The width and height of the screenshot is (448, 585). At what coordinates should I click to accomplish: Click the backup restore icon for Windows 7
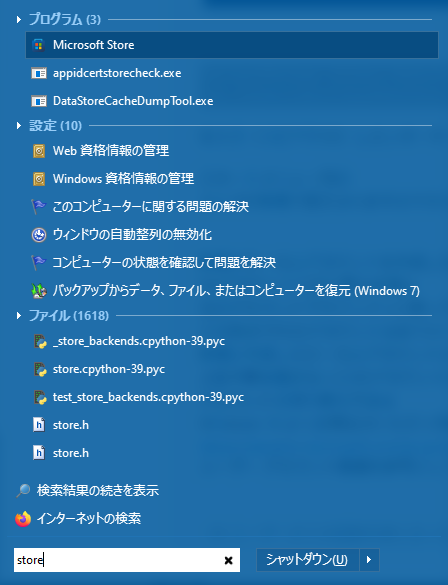[39, 291]
